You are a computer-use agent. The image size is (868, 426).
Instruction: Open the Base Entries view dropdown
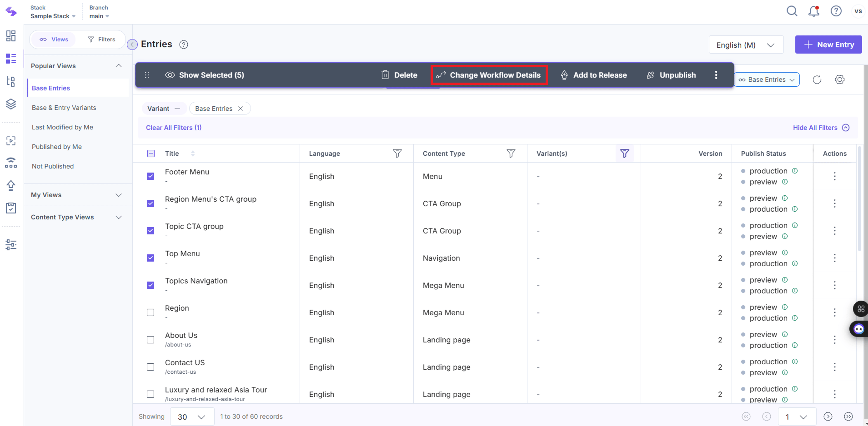pos(767,80)
